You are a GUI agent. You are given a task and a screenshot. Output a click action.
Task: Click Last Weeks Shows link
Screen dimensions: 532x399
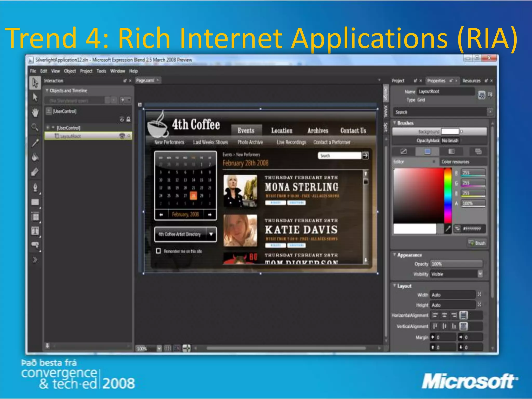point(210,142)
